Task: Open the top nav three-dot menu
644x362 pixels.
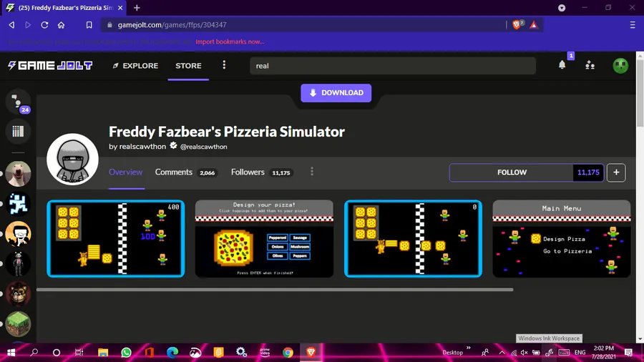Action: point(224,65)
